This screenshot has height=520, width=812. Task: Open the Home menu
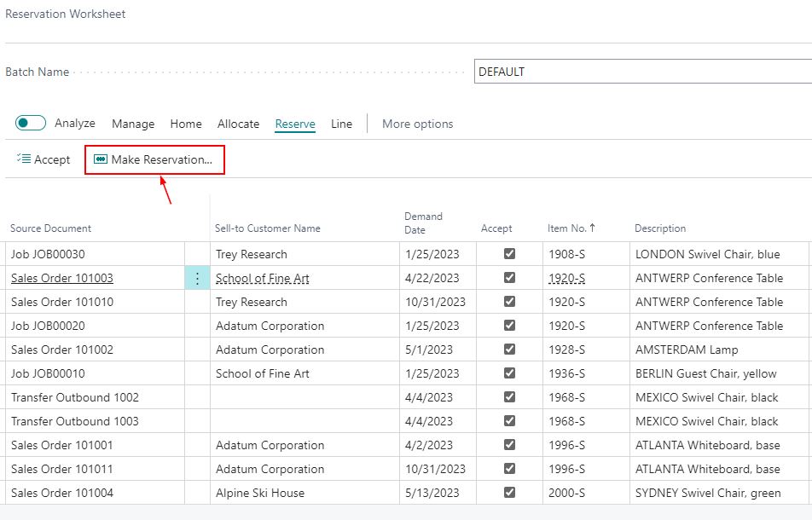pyautogui.click(x=186, y=124)
